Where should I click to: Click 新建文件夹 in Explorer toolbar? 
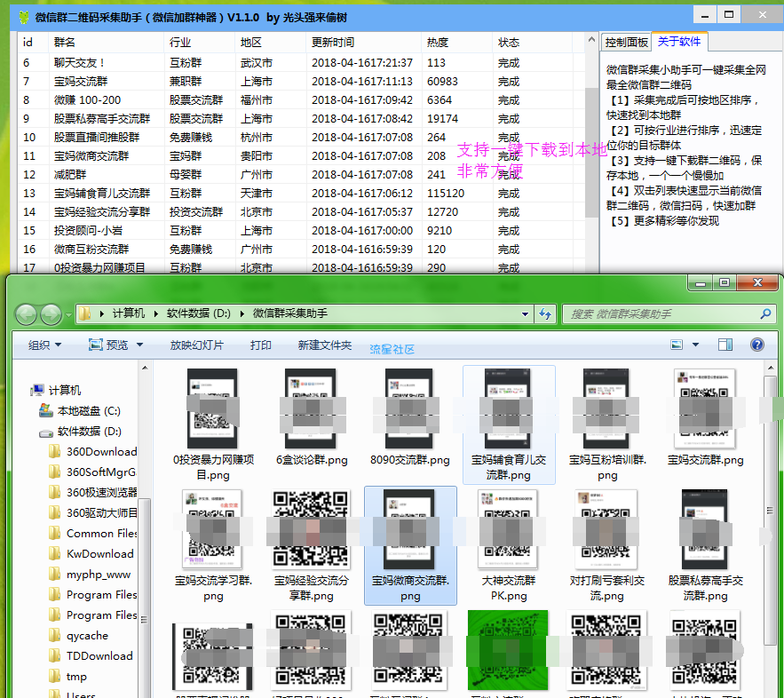pos(324,345)
